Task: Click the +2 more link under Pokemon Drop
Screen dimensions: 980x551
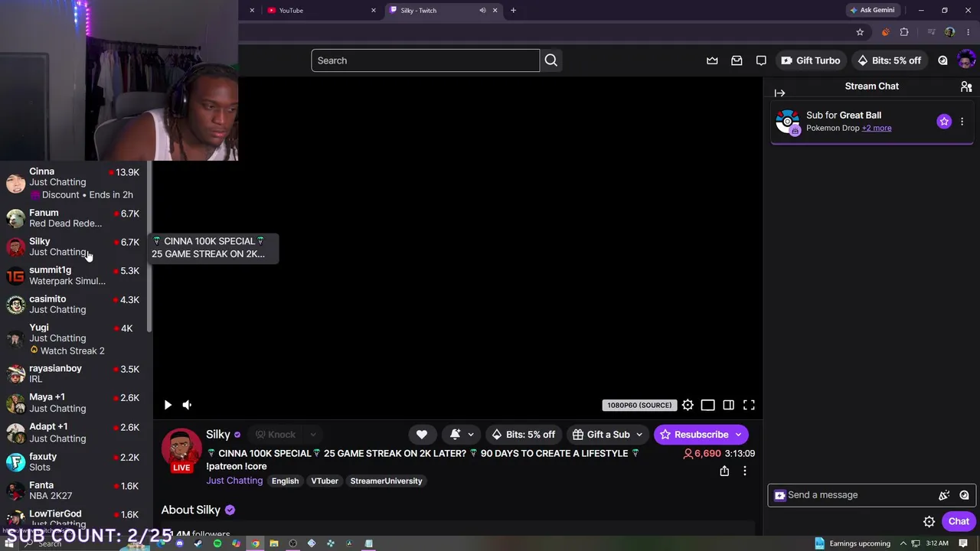Action: 877,128
